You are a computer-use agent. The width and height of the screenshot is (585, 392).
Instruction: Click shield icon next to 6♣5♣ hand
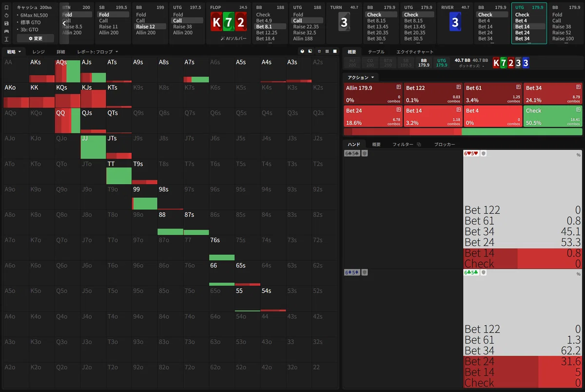(x=484, y=272)
